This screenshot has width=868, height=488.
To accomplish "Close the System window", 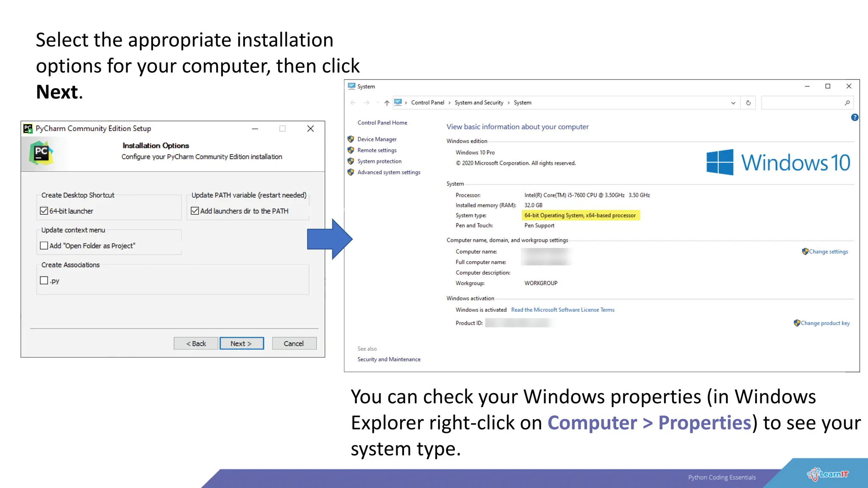I will (x=849, y=86).
